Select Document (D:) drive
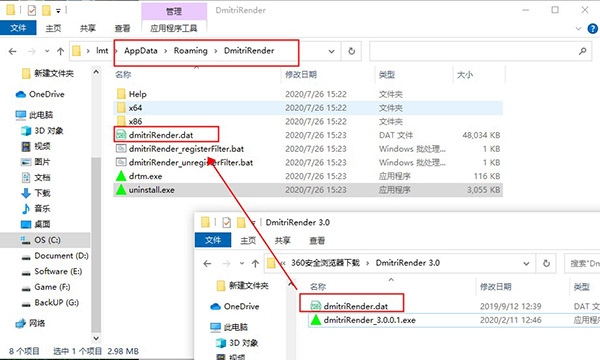 coord(61,256)
